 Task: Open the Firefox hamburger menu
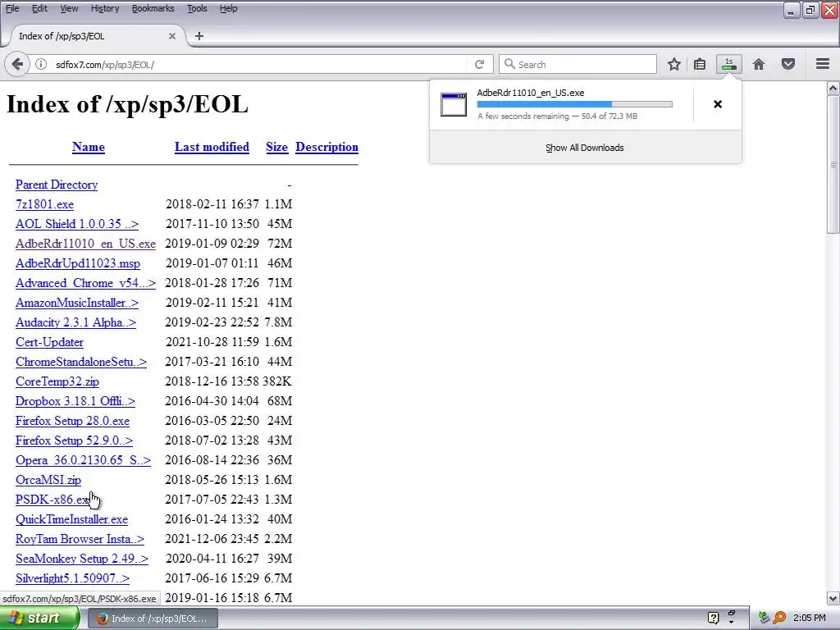(823, 64)
